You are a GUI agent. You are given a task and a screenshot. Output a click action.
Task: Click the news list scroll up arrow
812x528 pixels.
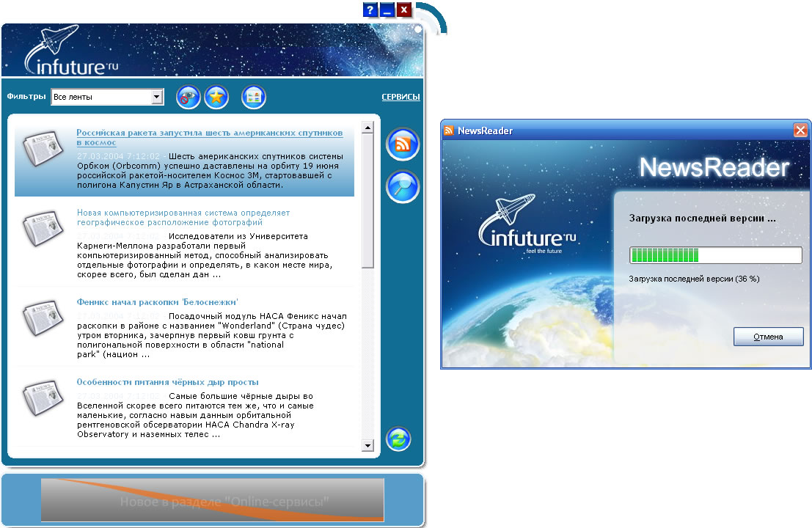367,128
